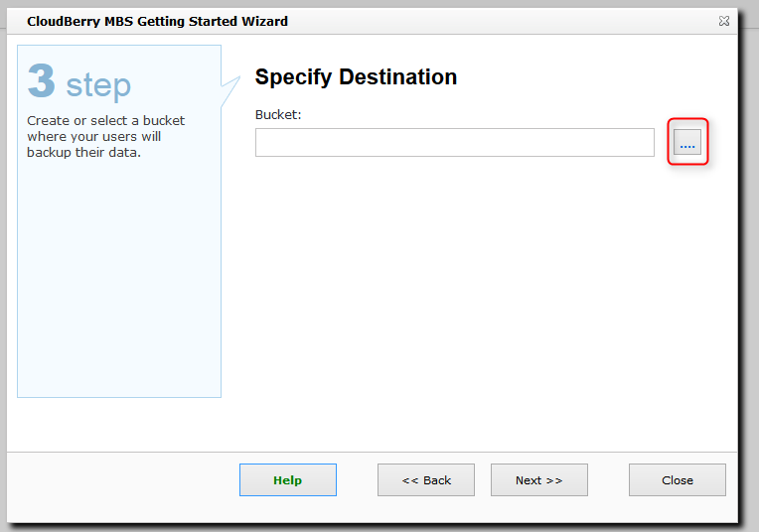The image size is (759, 532).
Task: Go to previous step with << Back
Action: pos(426,480)
